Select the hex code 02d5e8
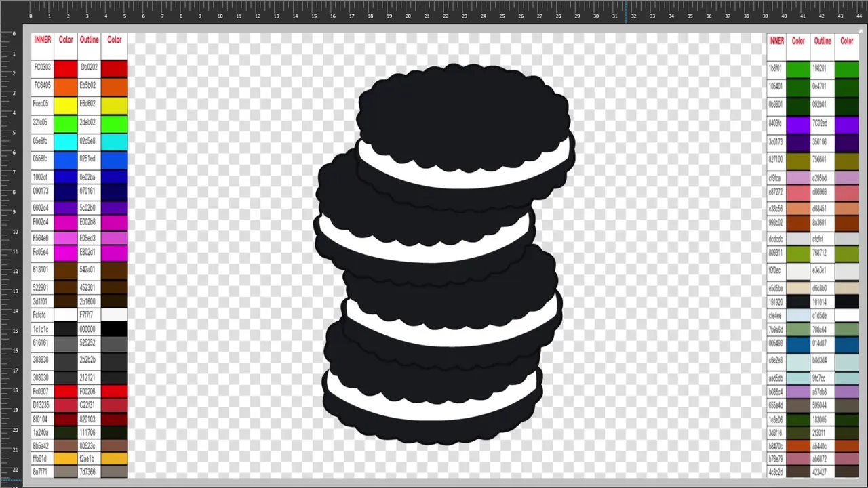868x488 pixels. tap(87, 141)
